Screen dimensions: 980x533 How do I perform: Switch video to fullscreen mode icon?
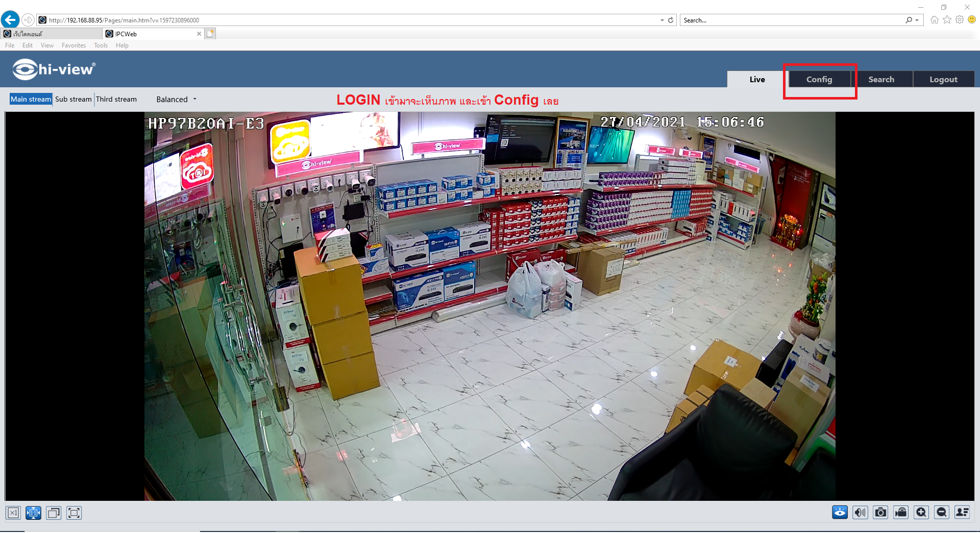coord(74,513)
